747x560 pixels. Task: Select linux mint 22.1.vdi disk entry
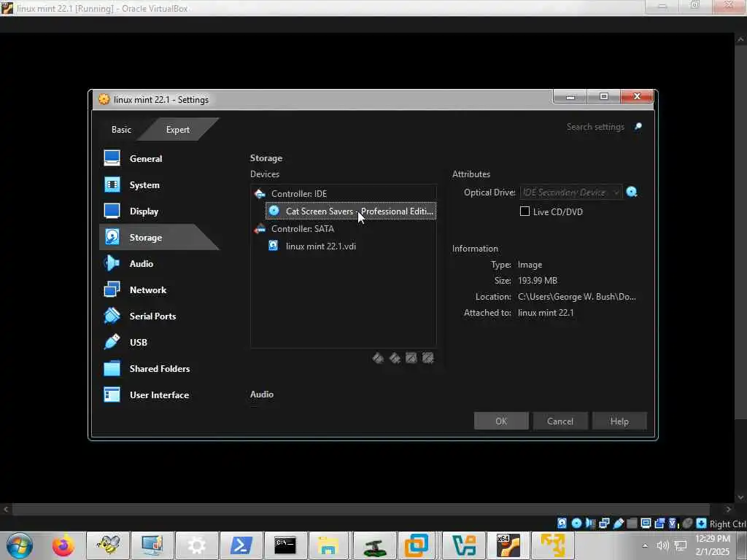(351, 246)
